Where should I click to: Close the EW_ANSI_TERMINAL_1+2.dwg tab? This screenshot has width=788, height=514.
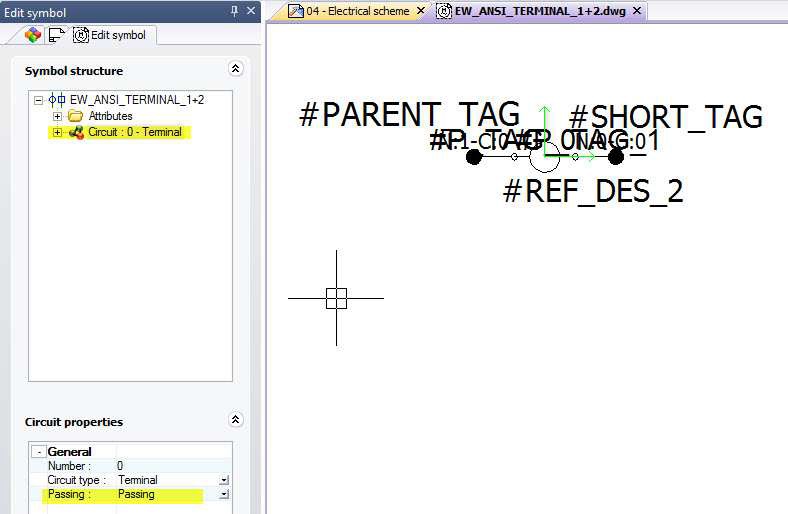[637, 11]
